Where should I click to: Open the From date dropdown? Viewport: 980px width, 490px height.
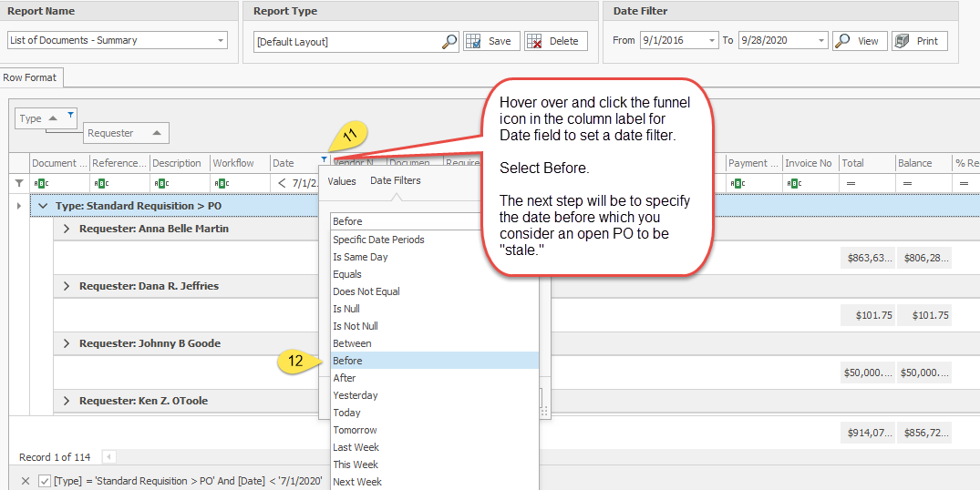click(x=711, y=41)
